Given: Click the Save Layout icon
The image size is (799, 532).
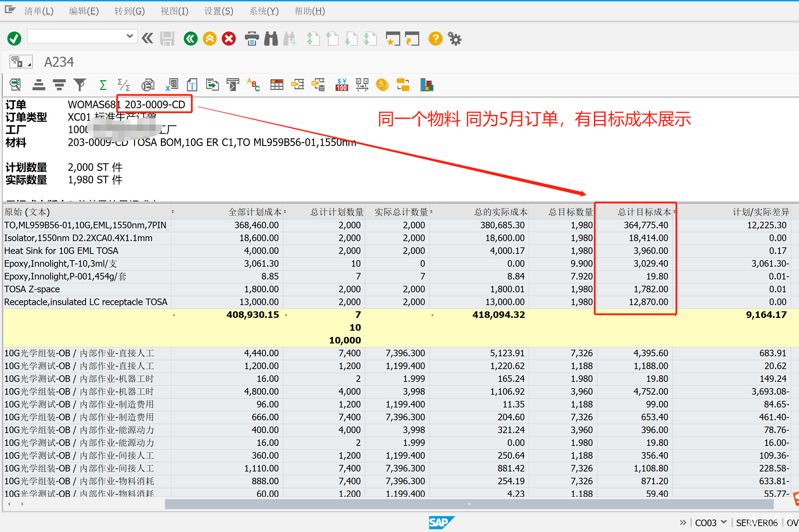Looking at the screenshot, I should coord(318,85).
